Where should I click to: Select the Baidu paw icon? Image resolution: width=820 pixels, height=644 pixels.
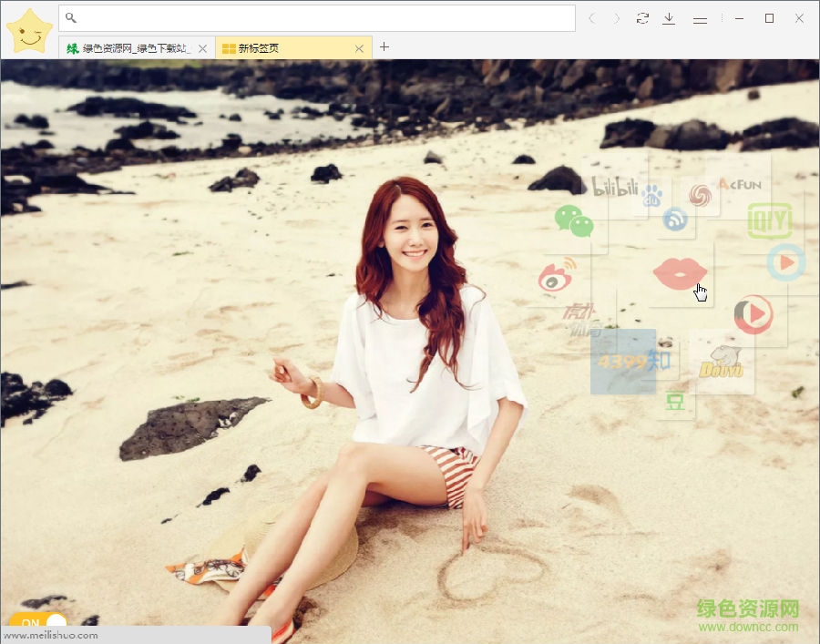click(x=653, y=194)
